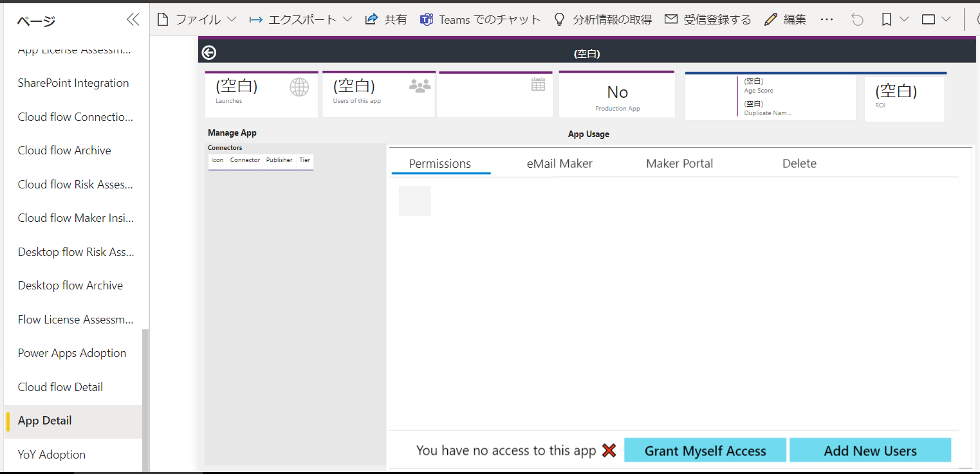Click the 編集 pencil icon
Image resolution: width=980 pixels, height=474 pixels.
coord(770,19)
